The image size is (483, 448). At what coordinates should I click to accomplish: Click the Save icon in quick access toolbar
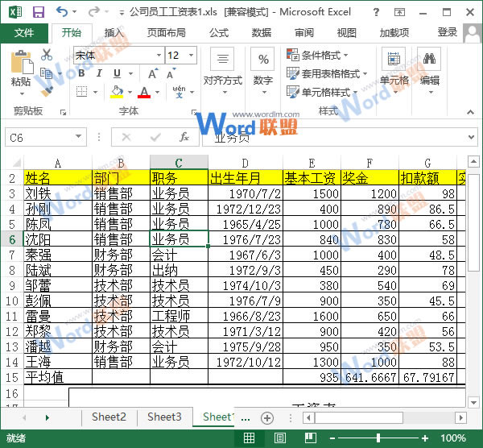[38, 12]
